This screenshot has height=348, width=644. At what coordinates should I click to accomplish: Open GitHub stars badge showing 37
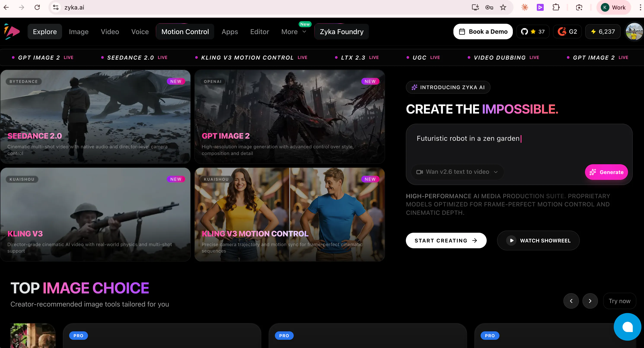point(533,32)
